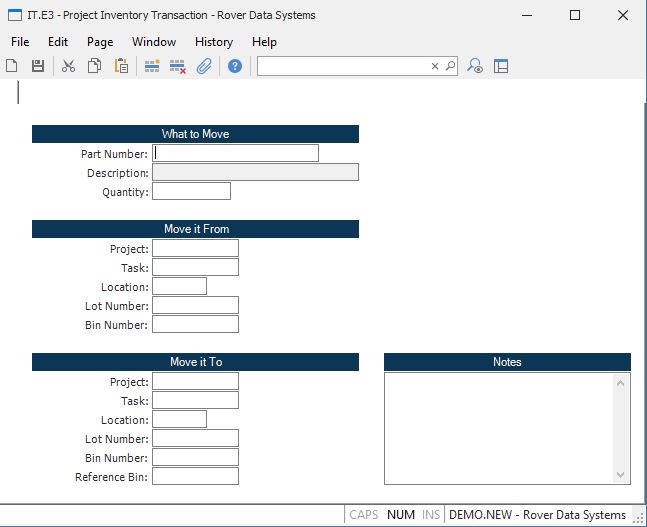
Task: Click the New record toolbar icon
Action: pyautogui.click(x=12, y=66)
